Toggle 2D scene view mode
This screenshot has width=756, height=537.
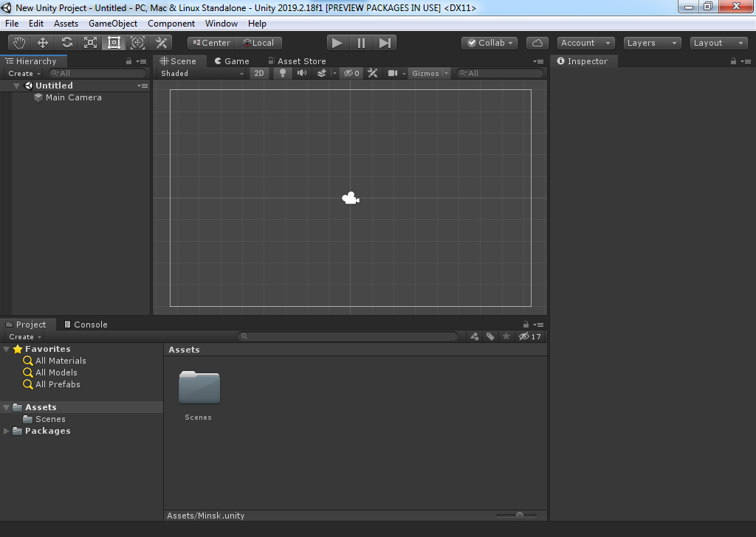click(x=259, y=73)
